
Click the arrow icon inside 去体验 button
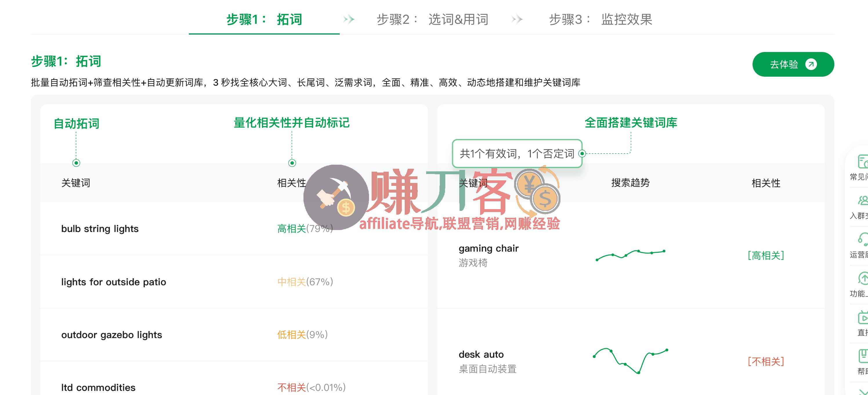coord(811,64)
